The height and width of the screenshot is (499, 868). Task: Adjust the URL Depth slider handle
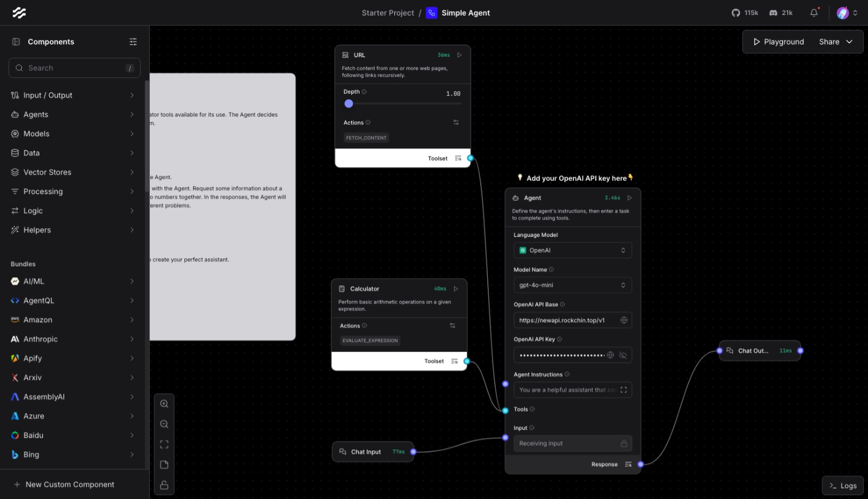point(348,104)
